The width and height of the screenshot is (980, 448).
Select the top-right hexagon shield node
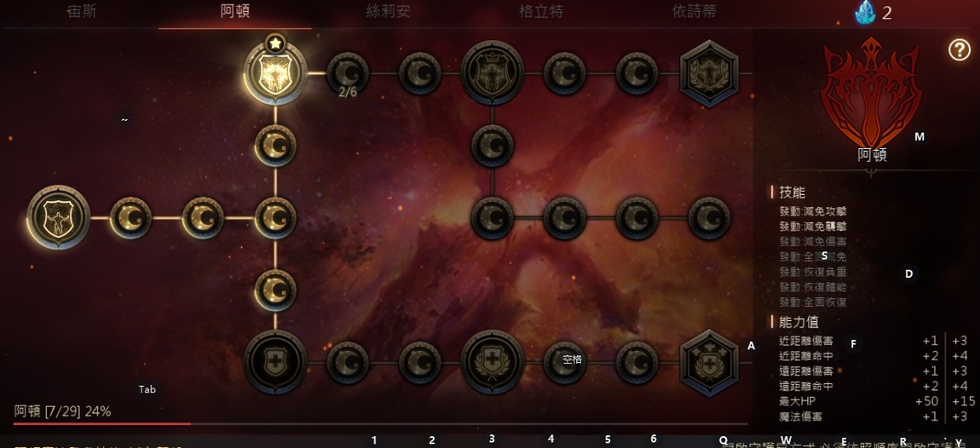709,73
